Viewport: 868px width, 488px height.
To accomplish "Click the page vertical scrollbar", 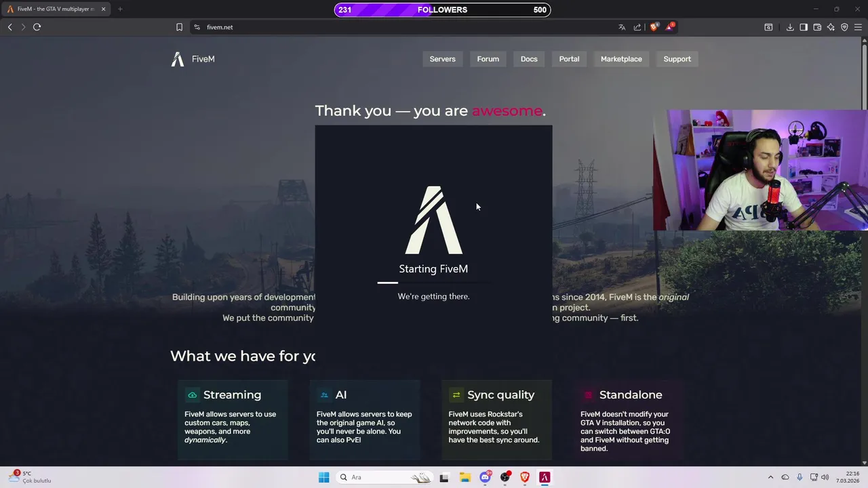I will tap(865, 251).
